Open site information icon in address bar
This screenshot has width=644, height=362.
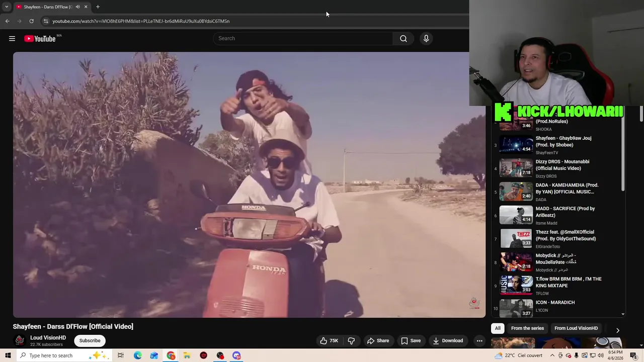(x=45, y=21)
